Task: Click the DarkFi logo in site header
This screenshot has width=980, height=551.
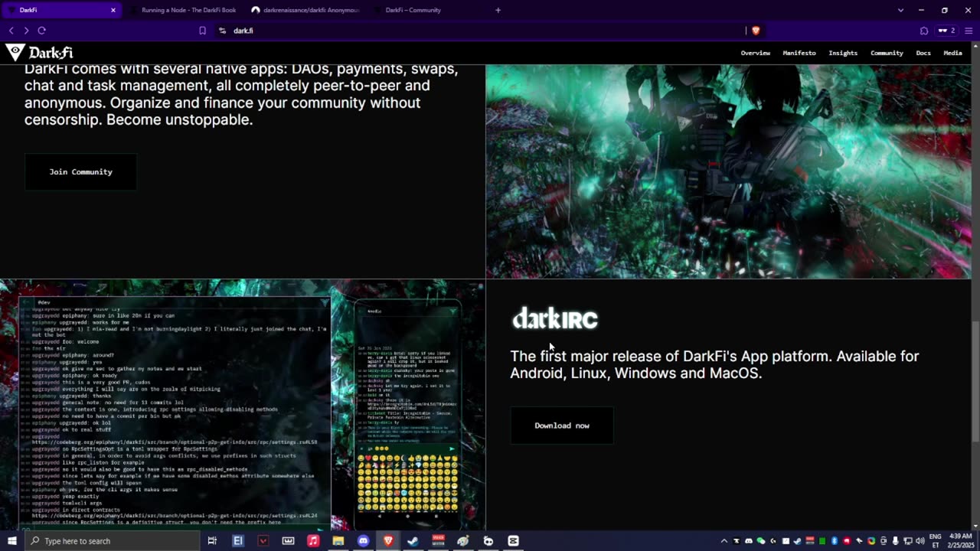Action: pyautogui.click(x=39, y=53)
